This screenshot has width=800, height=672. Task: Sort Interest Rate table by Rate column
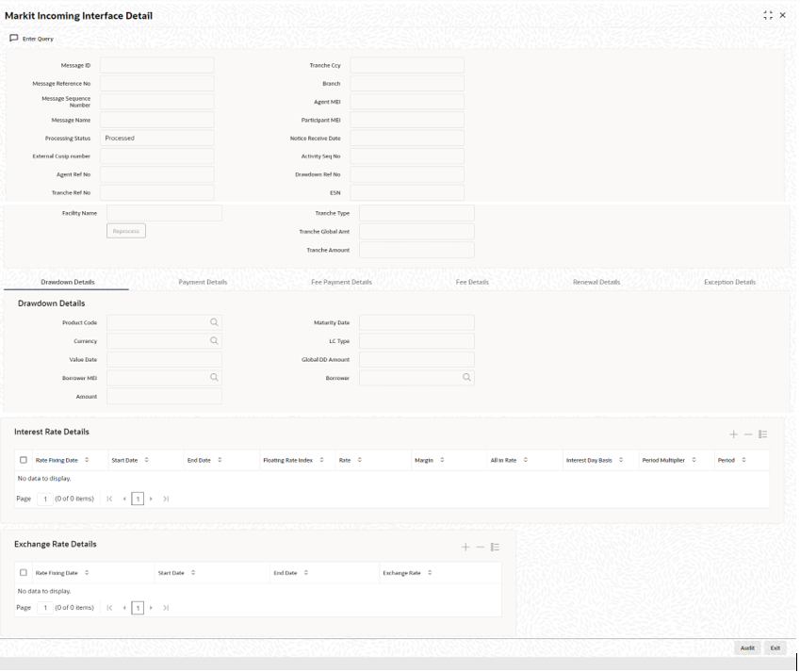pos(360,460)
